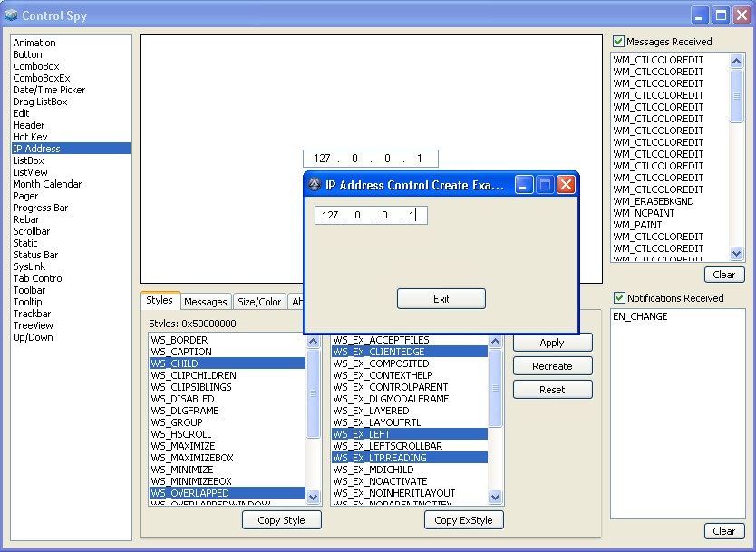Select WS_EX_LAYERED extended style
Screen dimensions: 756x552
(371, 411)
